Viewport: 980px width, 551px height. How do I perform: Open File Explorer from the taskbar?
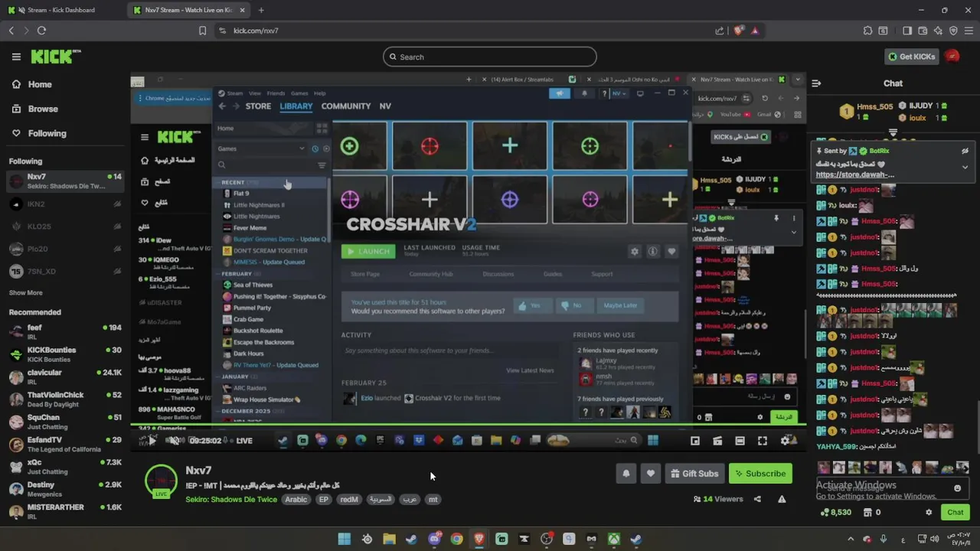click(389, 539)
